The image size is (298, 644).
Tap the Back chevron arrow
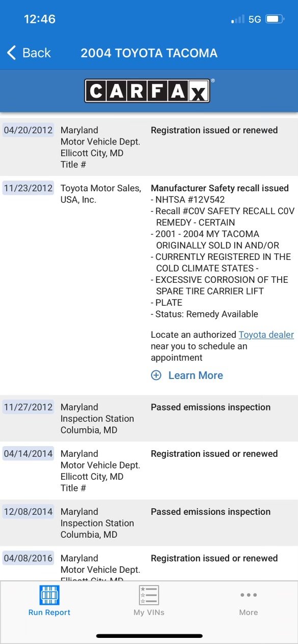point(11,52)
